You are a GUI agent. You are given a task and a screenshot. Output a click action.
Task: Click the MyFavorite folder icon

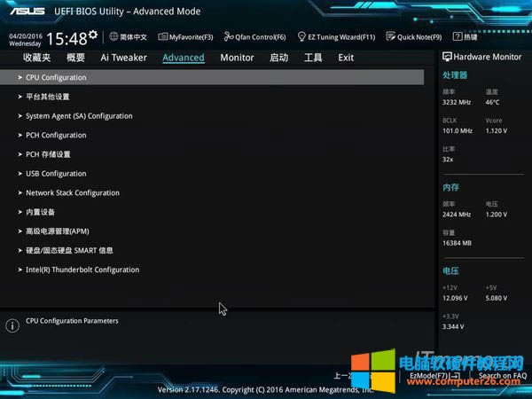tap(163, 36)
